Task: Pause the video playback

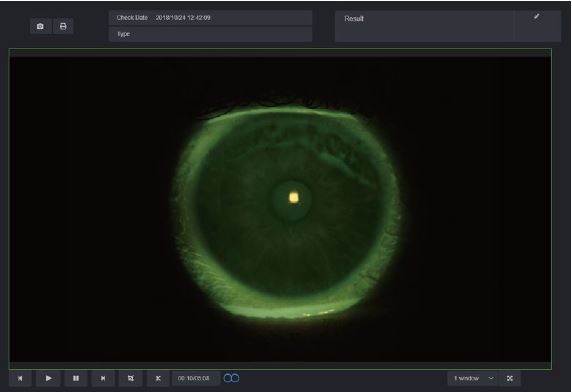Action: [76, 379]
